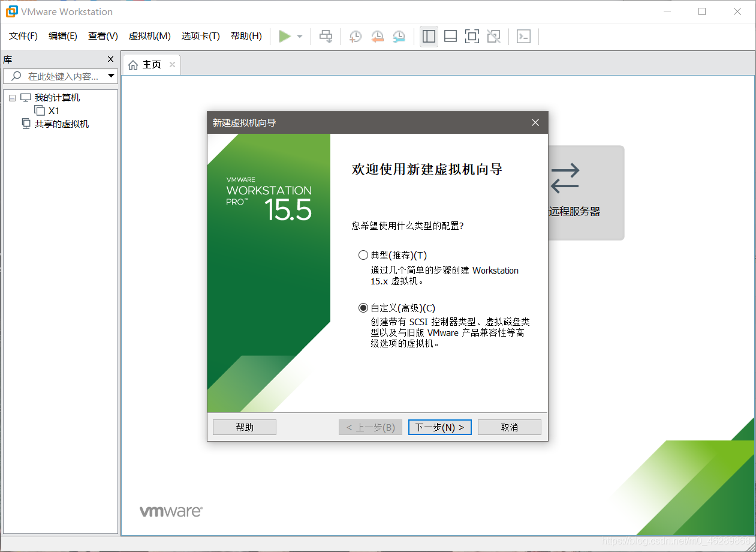Open the 选项卡(T) menu
The height and width of the screenshot is (552, 756).
pyautogui.click(x=200, y=36)
